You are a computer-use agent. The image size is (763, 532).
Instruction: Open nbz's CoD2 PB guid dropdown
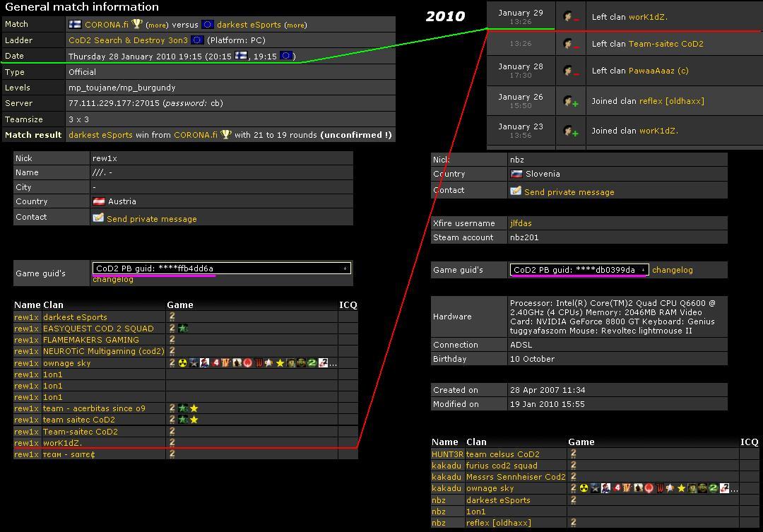click(642, 270)
